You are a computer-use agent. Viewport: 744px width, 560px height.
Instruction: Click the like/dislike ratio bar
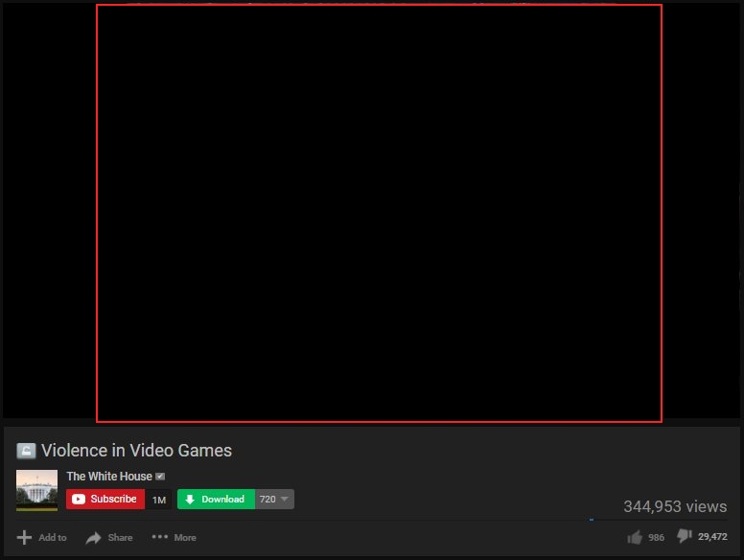[658, 520]
